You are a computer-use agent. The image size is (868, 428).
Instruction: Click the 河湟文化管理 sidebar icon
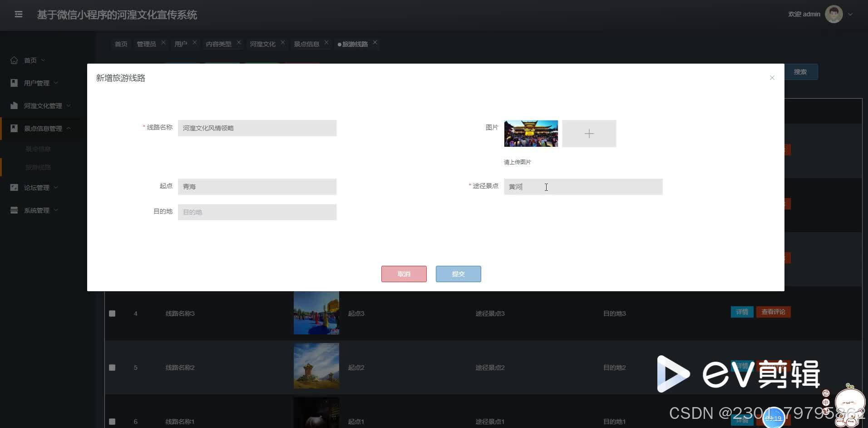coord(14,105)
